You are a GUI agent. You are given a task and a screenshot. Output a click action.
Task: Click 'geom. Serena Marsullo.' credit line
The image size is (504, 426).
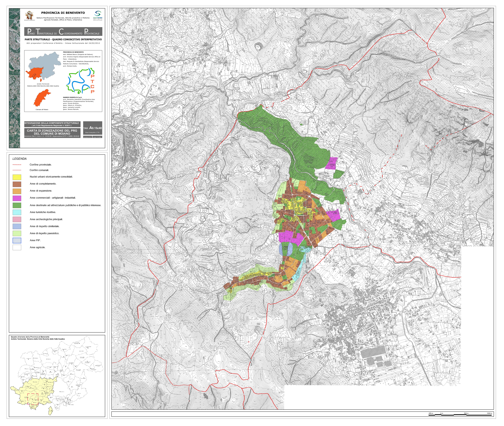coord(71,109)
